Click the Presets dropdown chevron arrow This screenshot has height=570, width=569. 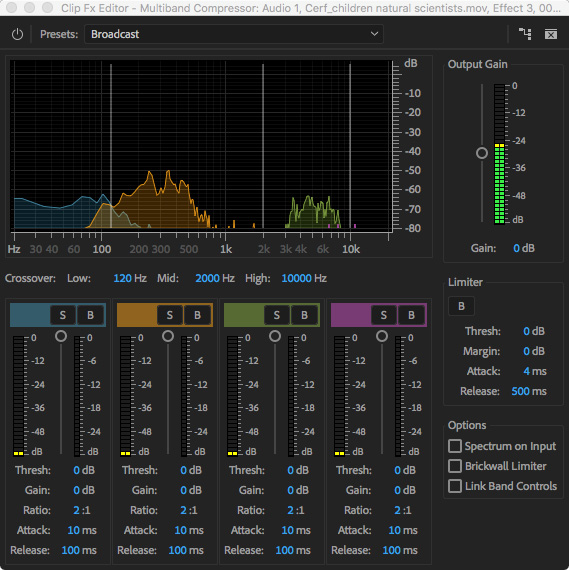point(374,34)
